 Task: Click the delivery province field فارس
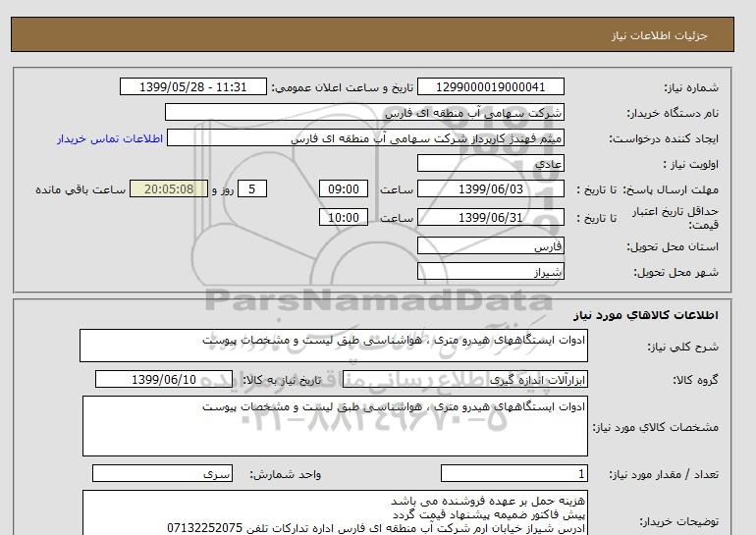[x=490, y=245]
